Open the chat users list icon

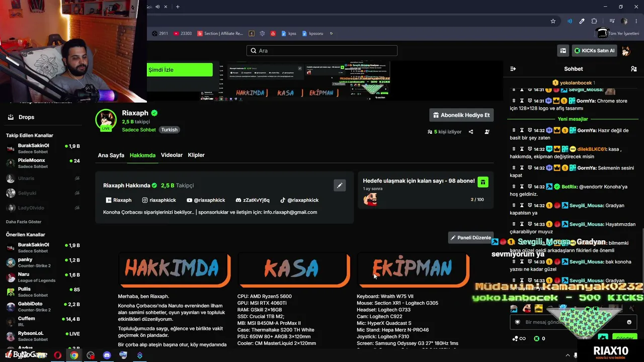[633, 69]
